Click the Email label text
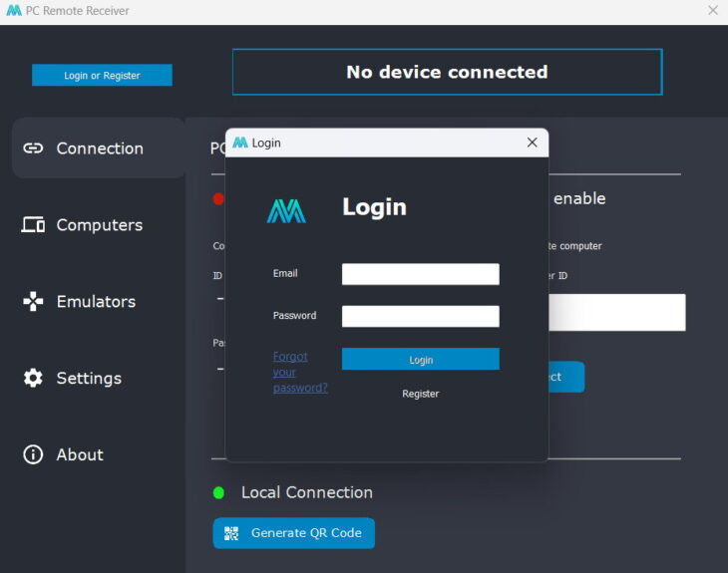This screenshot has height=573, width=728. click(285, 273)
